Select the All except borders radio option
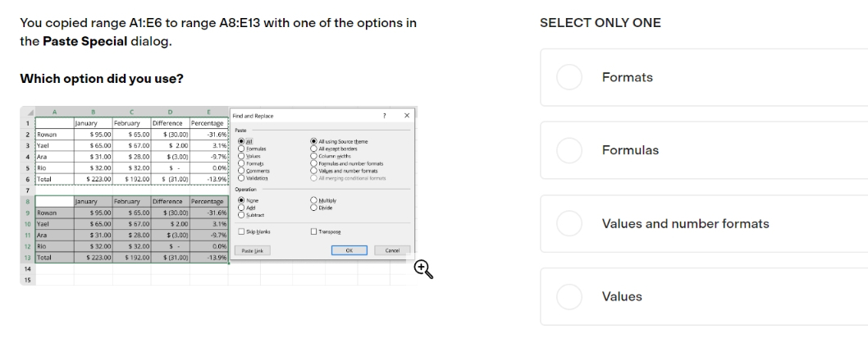 point(314,149)
